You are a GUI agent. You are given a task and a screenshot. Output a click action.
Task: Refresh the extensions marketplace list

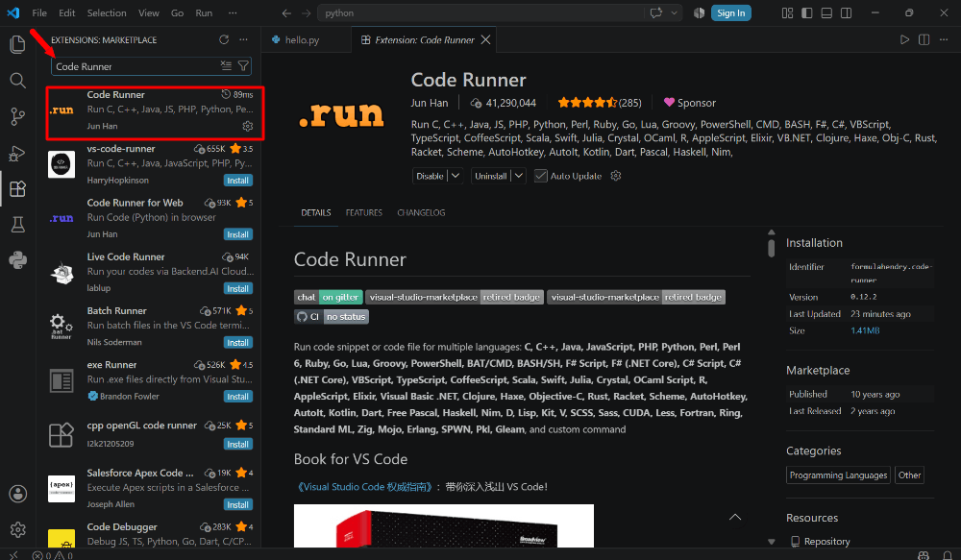224,39
